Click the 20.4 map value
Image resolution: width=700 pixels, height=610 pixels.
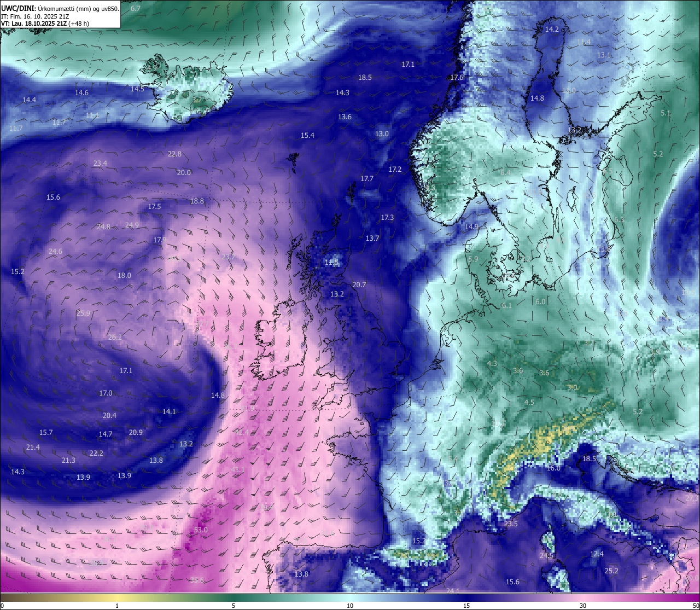pyautogui.click(x=109, y=415)
